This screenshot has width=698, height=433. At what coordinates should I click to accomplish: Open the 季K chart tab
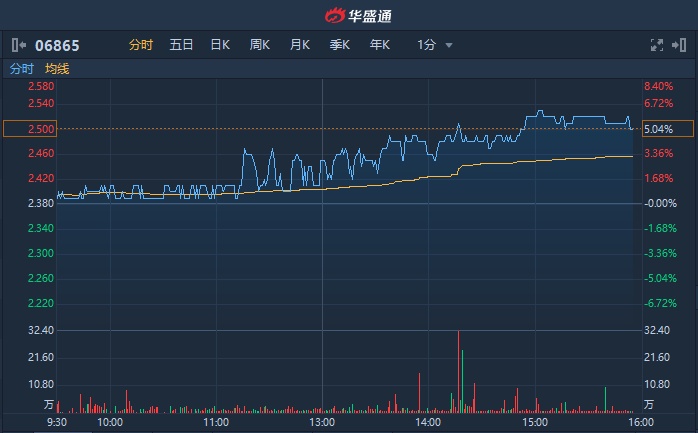(340, 45)
